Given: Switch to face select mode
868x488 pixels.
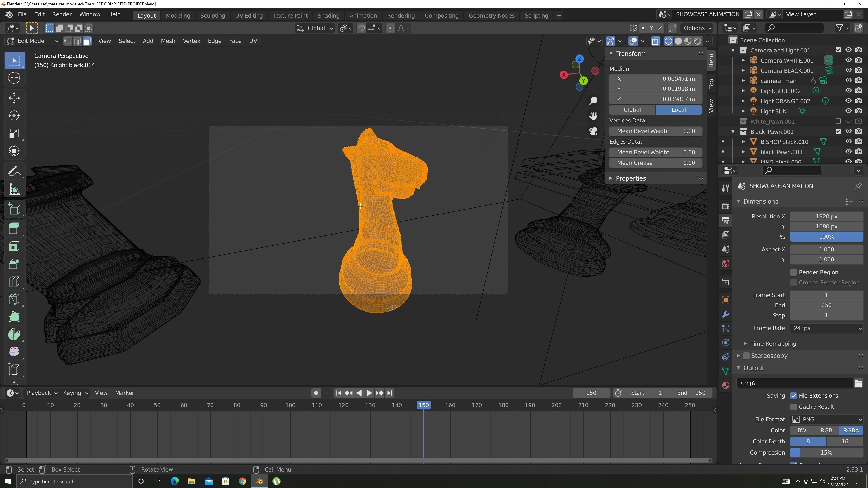Looking at the screenshot, I should (x=87, y=41).
